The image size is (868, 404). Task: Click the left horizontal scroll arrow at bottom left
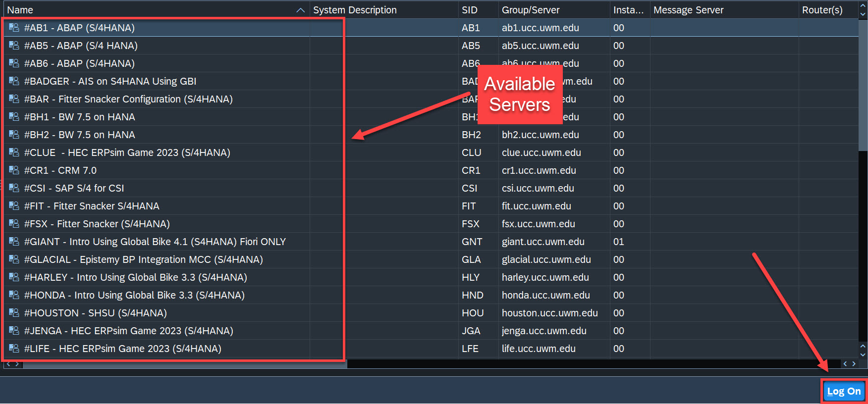8,364
